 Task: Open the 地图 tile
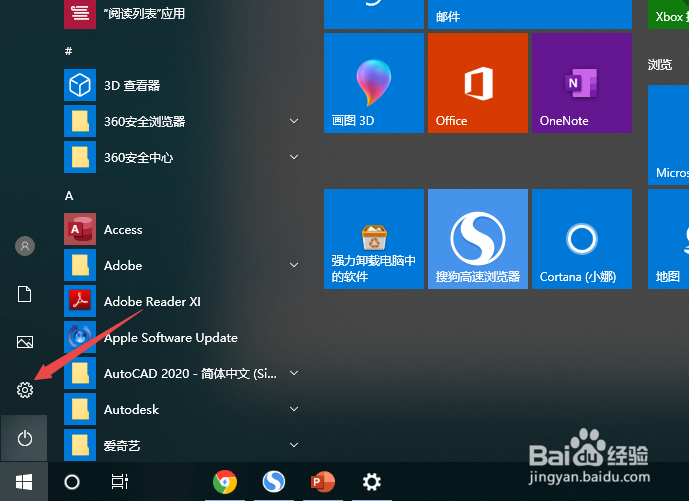click(x=668, y=239)
